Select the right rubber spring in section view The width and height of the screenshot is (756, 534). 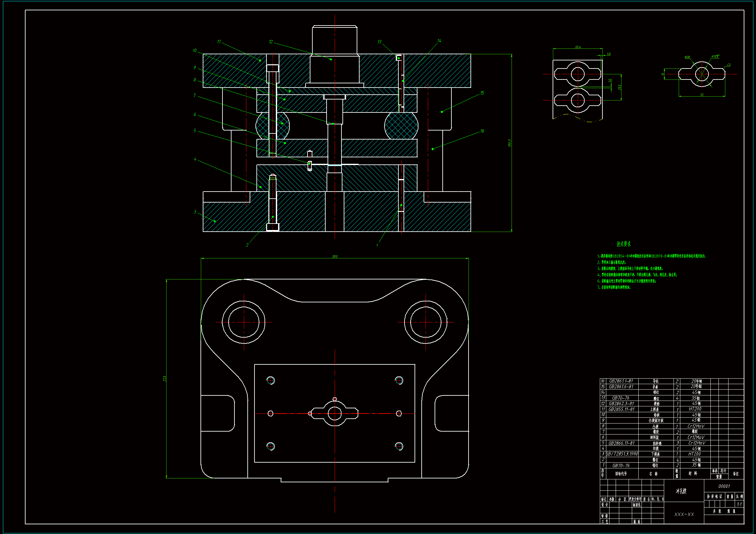point(401,125)
